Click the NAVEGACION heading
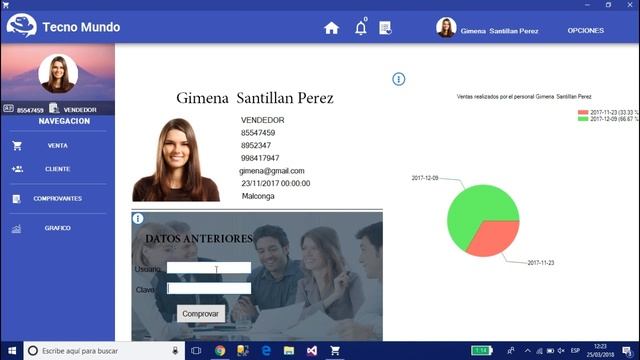 coord(64,121)
